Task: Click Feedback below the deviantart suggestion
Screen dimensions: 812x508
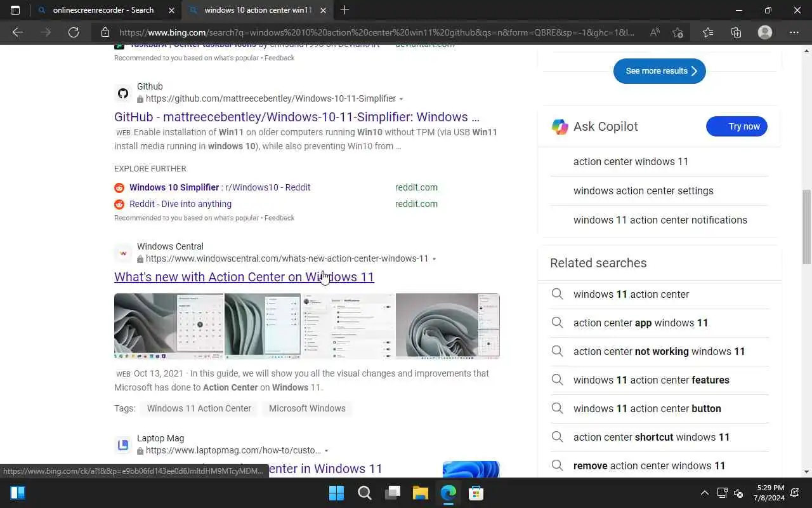Action: (x=279, y=58)
